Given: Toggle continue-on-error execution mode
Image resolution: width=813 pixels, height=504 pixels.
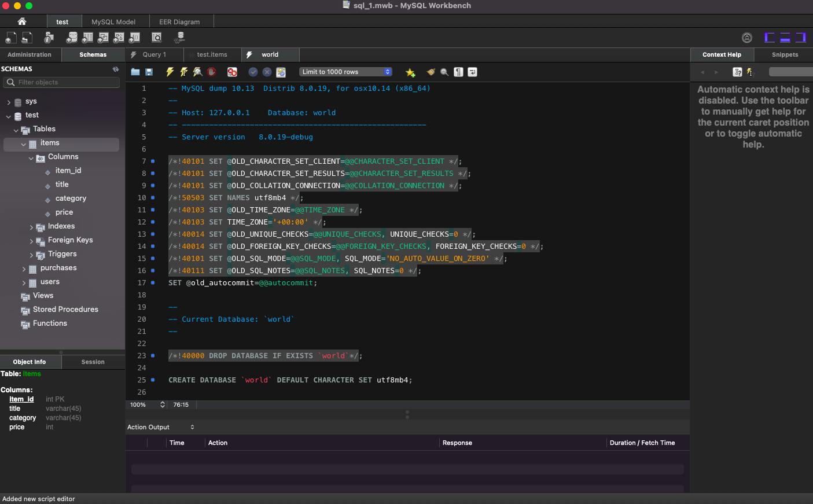Looking at the screenshot, I should coord(232,72).
